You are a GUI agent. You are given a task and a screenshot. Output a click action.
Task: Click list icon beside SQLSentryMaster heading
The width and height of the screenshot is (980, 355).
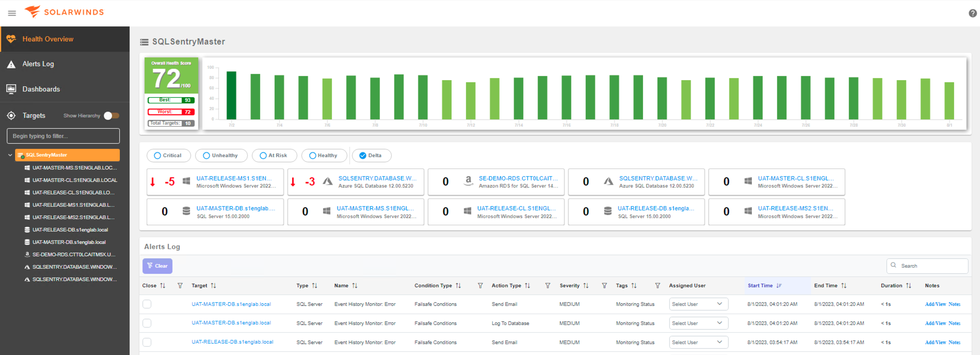pos(144,42)
